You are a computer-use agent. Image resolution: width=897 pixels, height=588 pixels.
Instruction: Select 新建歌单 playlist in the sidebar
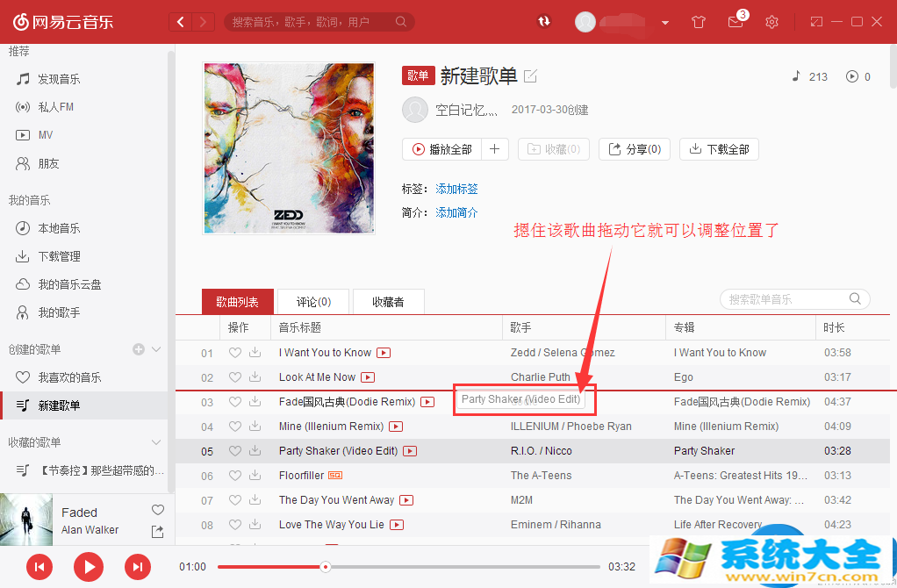(x=83, y=405)
